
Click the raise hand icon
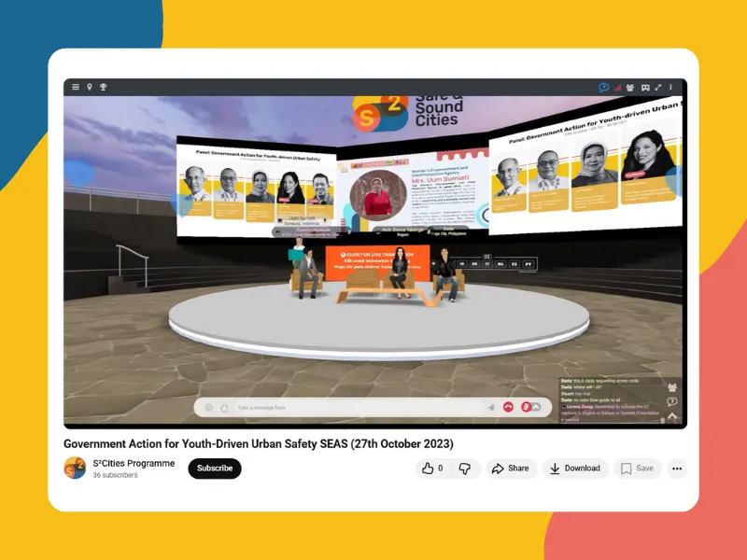[x=224, y=408]
